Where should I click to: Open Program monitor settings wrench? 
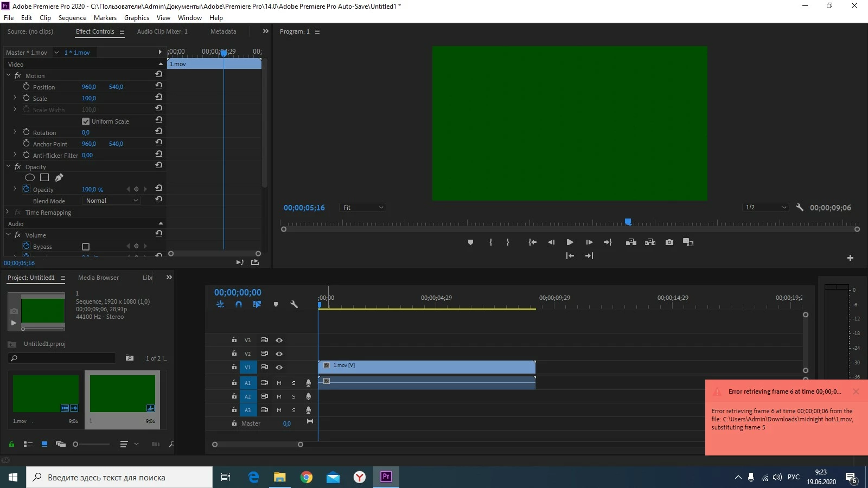(800, 207)
